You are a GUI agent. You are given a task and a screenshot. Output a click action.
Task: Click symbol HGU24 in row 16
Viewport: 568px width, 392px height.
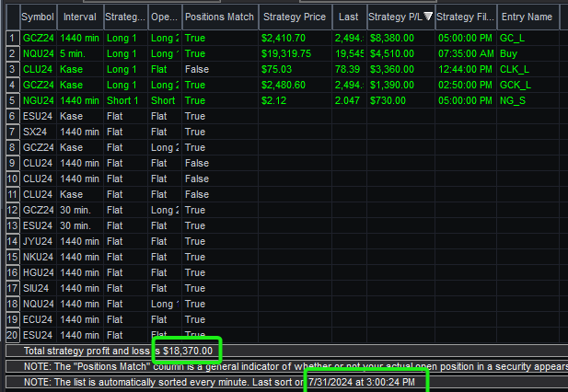(39, 272)
